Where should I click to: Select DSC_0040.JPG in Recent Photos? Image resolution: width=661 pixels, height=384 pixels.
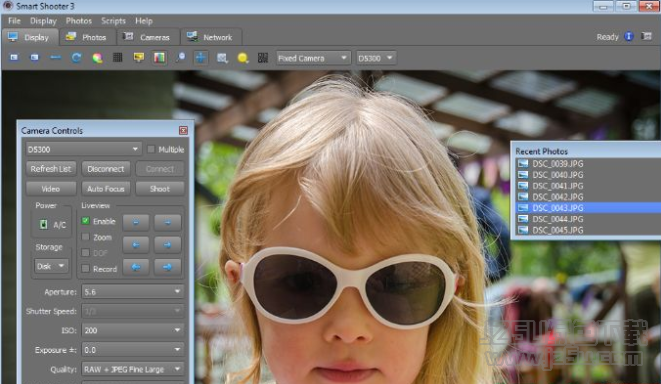588,175
